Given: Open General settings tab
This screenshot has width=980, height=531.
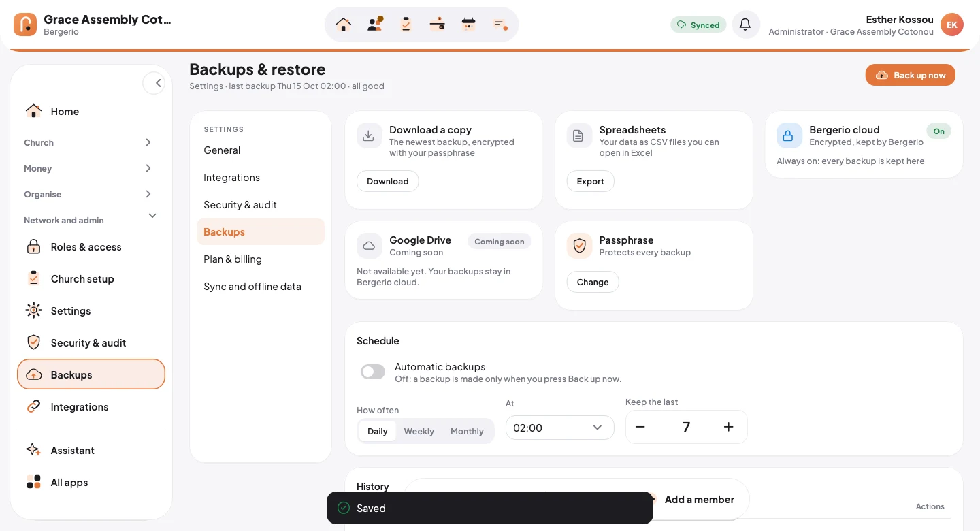Looking at the screenshot, I should [261, 150].
